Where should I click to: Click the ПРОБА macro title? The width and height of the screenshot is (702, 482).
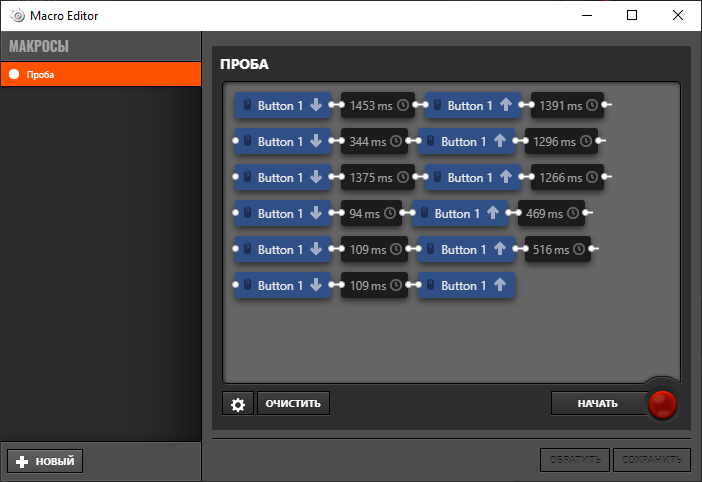click(244, 64)
